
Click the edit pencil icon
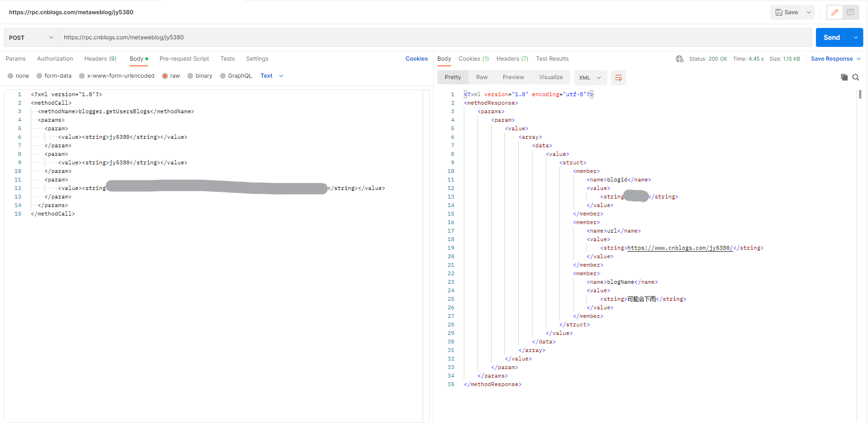click(x=835, y=12)
